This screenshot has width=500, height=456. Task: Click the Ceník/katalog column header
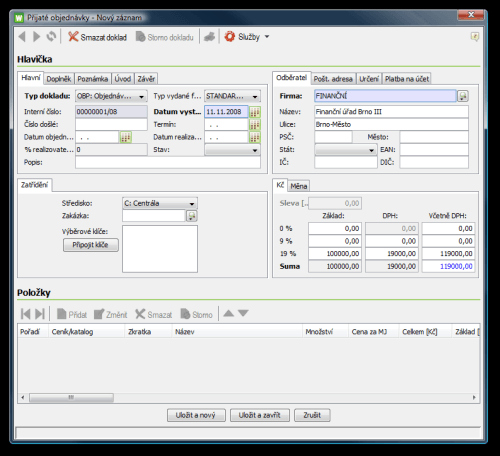[x=86, y=332]
